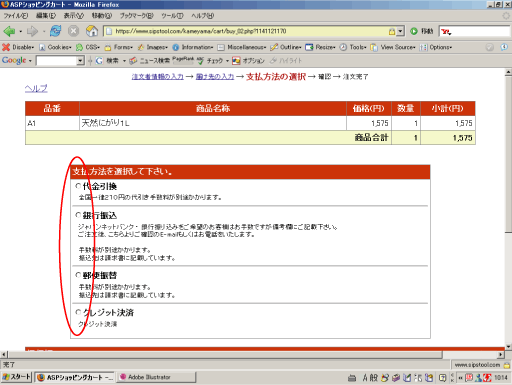Click the messenger people tray icon
512x385 pixels.
tap(478, 378)
